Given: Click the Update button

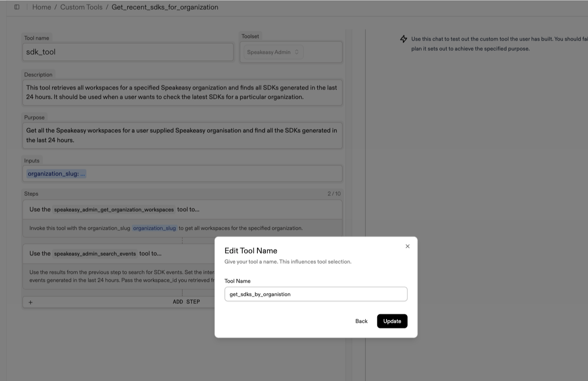Looking at the screenshot, I should point(392,321).
